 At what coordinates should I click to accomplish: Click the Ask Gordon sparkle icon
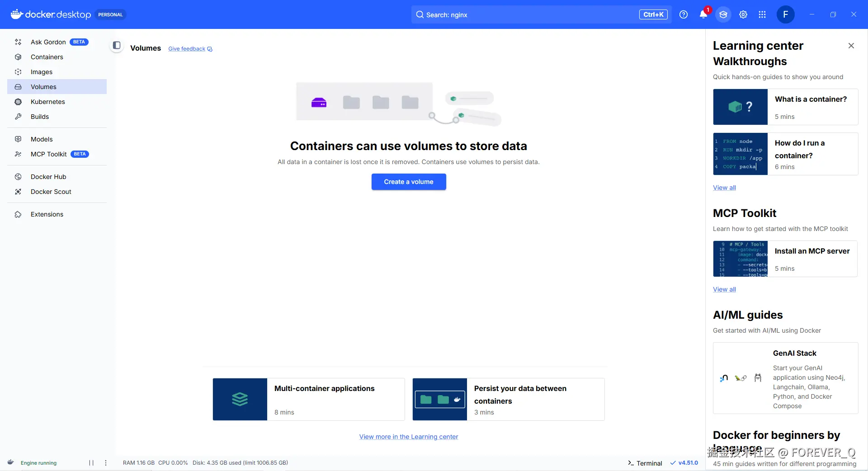18,42
